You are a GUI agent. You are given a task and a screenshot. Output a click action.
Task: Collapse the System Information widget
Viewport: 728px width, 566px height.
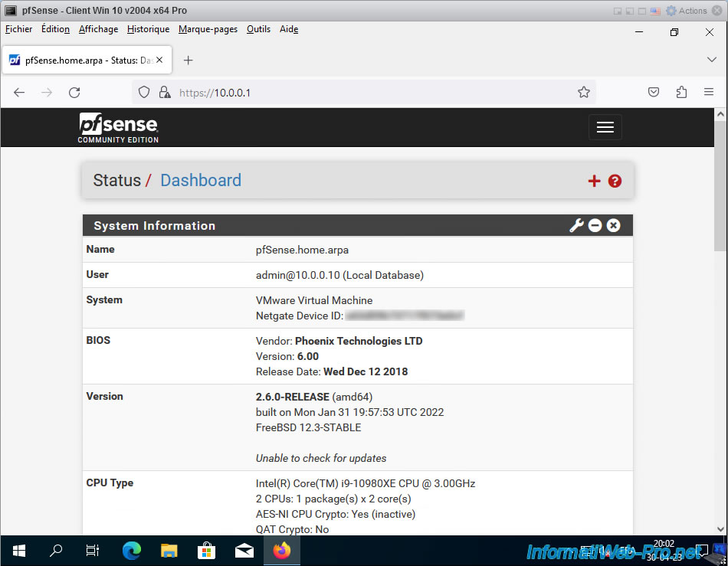pyautogui.click(x=595, y=225)
